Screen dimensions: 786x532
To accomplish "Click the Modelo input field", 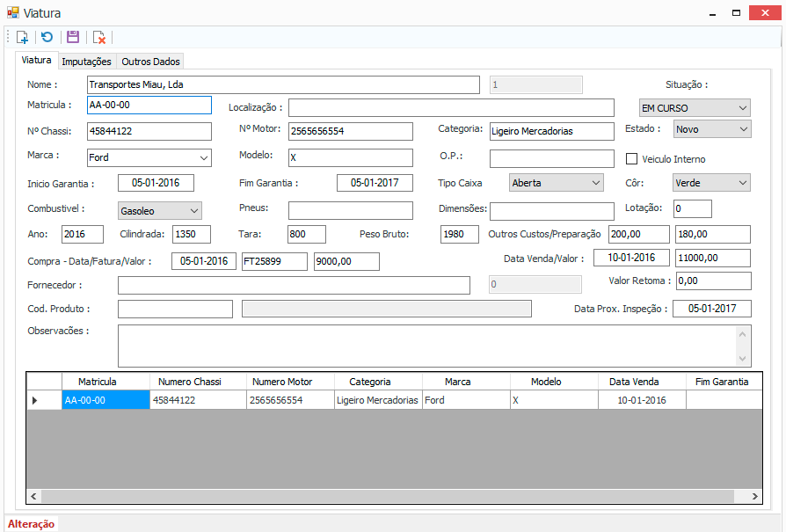I will point(351,157).
